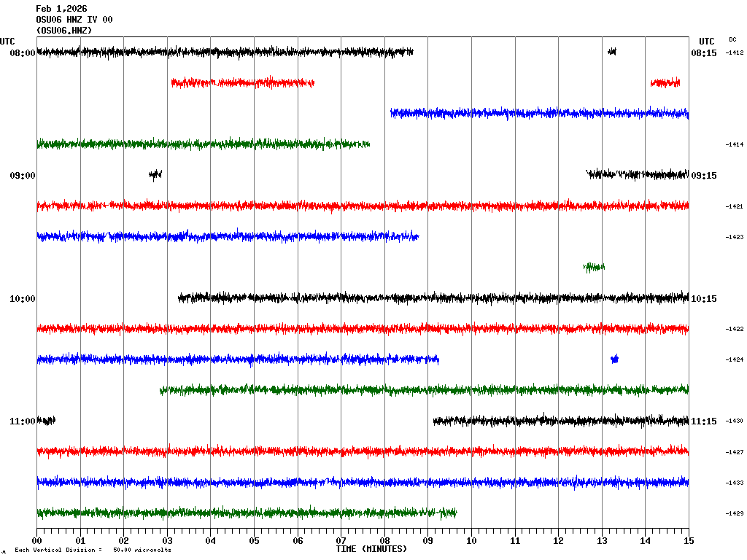
Task: Select the 11:15 label on right side
Action: pyautogui.click(x=703, y=421)
